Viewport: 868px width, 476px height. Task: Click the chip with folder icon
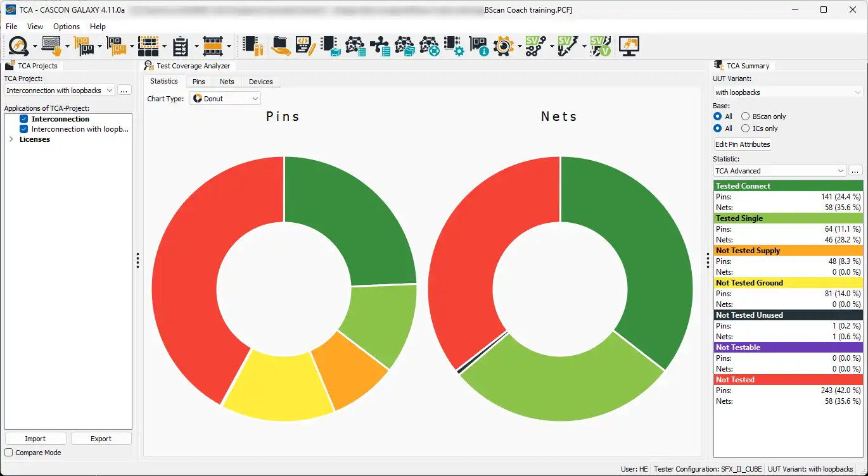pyautogui.click(x=331, y=46)
